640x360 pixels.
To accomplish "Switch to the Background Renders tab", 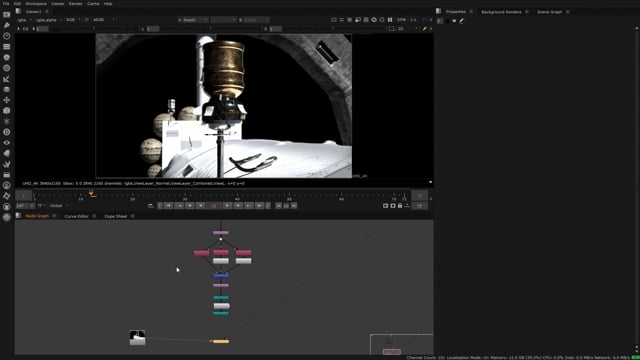I will click(501, 12).
